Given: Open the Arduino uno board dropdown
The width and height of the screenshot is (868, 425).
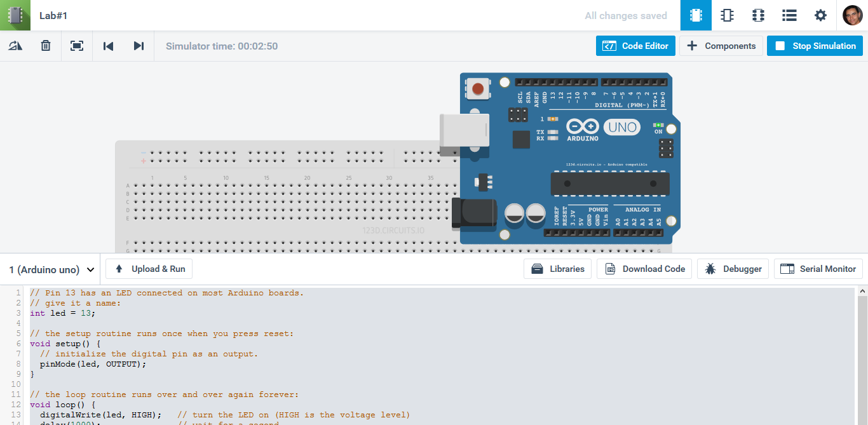Looking at the screenshot, I should [x=51, y=269].
